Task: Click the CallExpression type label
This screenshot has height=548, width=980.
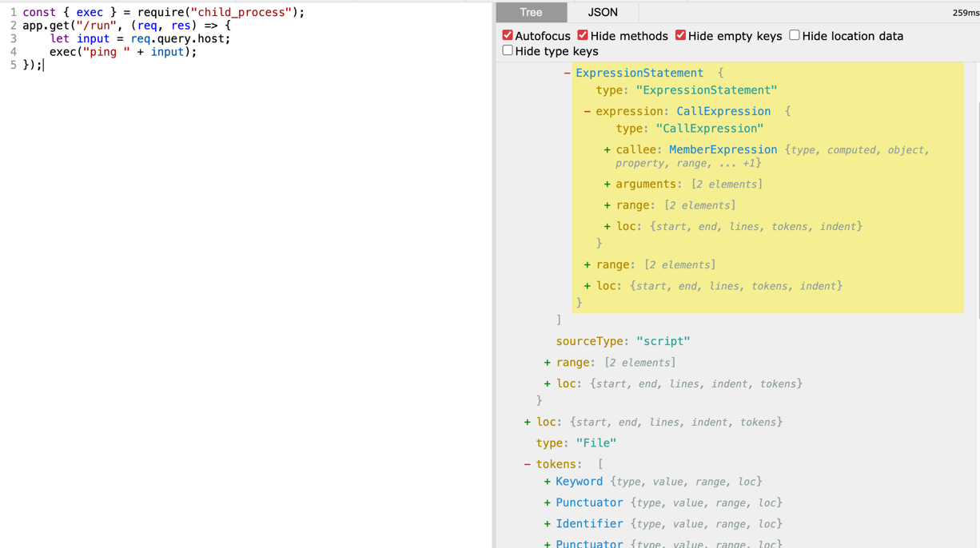Action: [x=723, y=111]
